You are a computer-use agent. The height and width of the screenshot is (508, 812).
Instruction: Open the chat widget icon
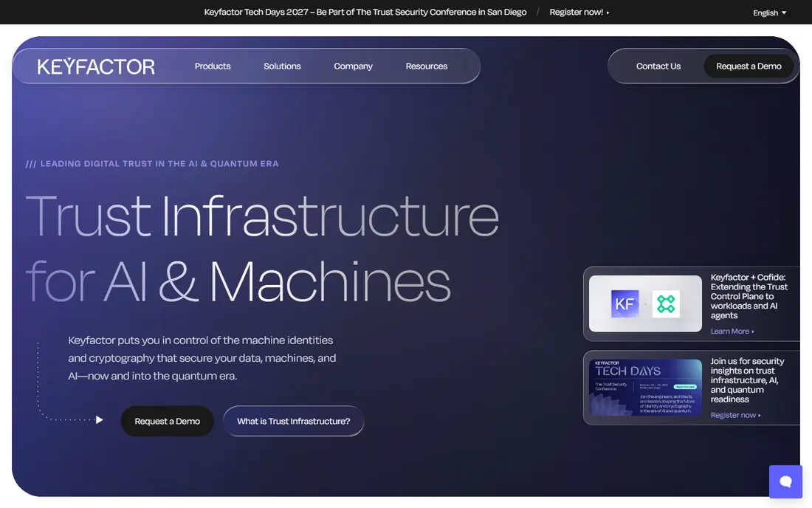click(785, 481)
